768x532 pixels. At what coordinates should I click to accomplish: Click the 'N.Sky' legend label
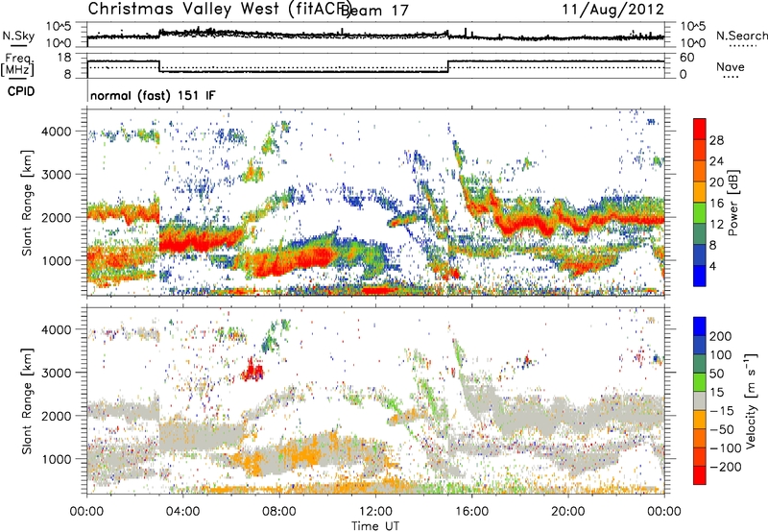pos(18,36)
